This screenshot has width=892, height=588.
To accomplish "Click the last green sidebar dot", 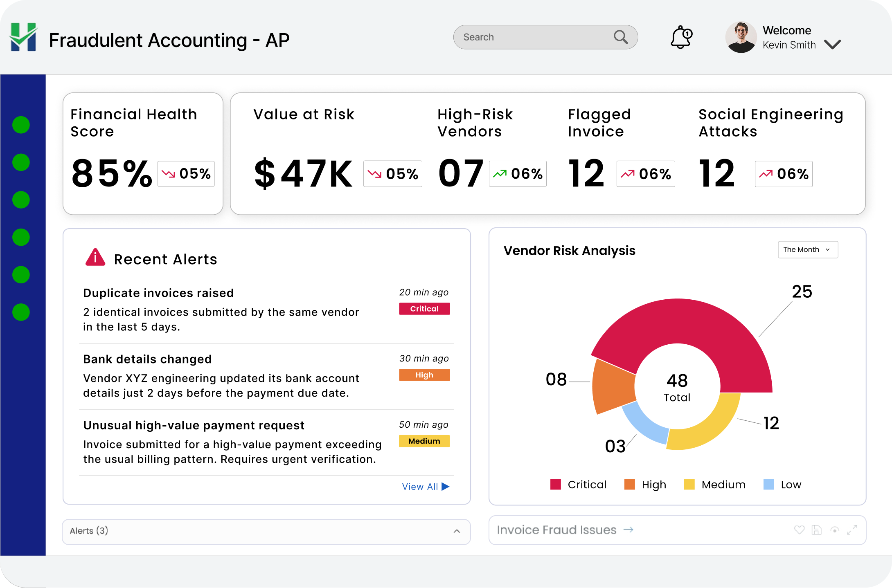I will tap(21, 312).
